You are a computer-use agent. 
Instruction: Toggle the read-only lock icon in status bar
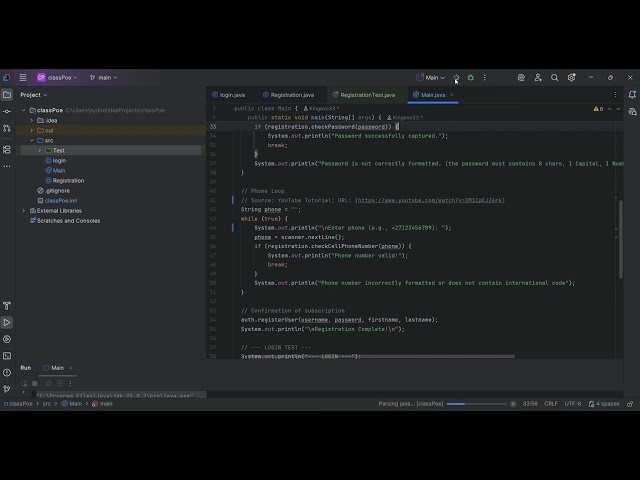pyautogui.click(x=630, y=404)
